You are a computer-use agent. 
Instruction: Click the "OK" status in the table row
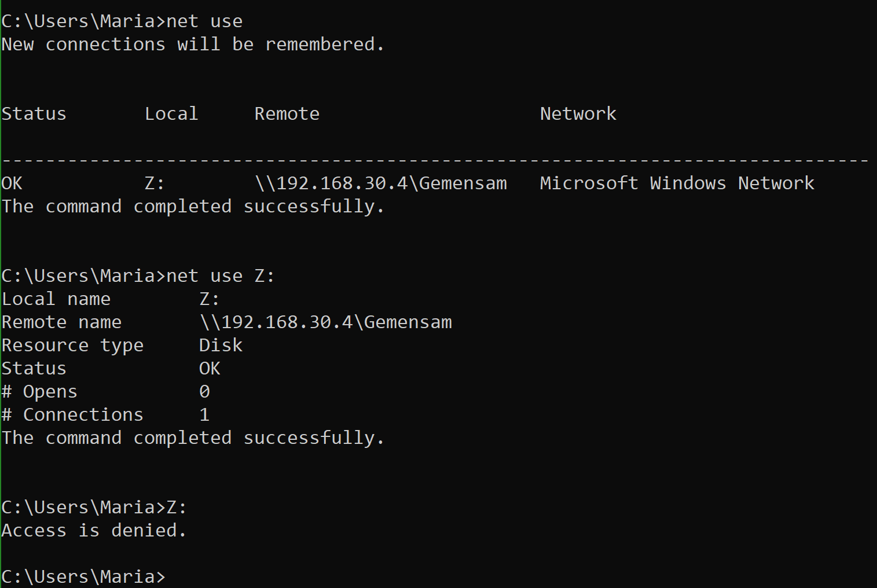(12, 183)
